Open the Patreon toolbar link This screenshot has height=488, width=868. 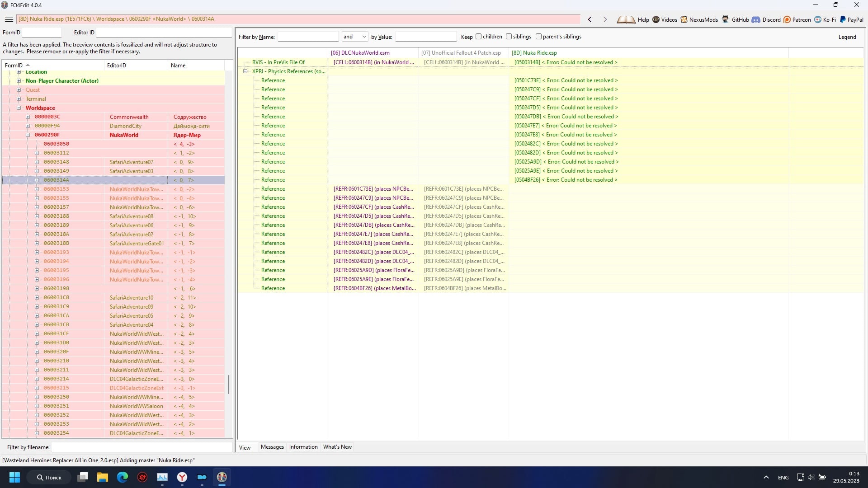click(x=797, y=19)
